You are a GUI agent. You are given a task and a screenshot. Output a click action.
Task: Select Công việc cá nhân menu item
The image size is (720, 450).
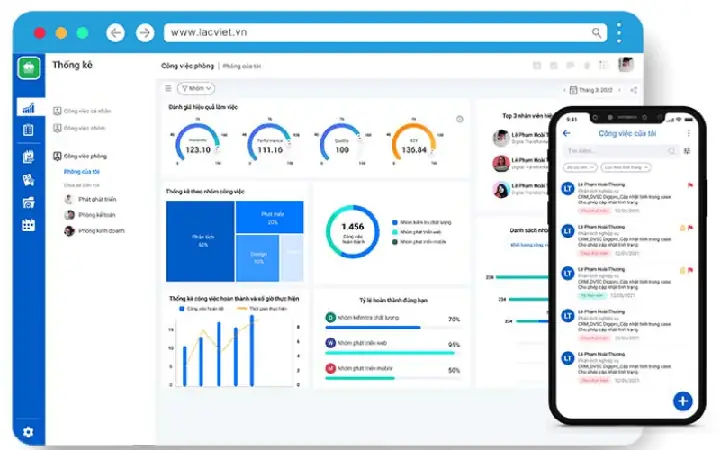(x=83, y=111)
